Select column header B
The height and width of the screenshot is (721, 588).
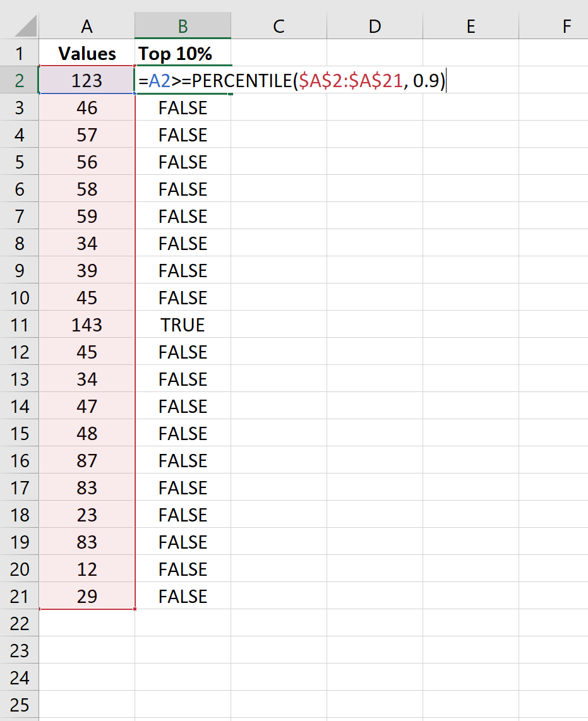pyautogui.click(x=183, y=27)
